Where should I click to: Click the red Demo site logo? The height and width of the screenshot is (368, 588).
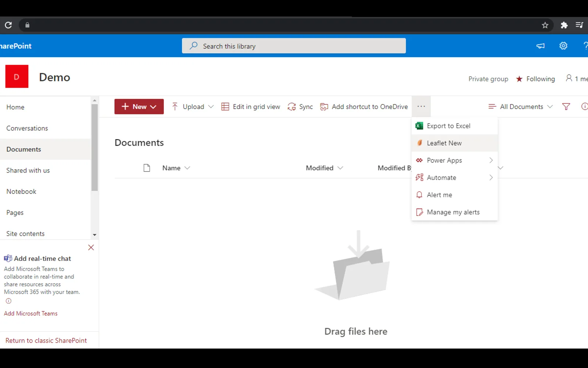coord(17,77)
